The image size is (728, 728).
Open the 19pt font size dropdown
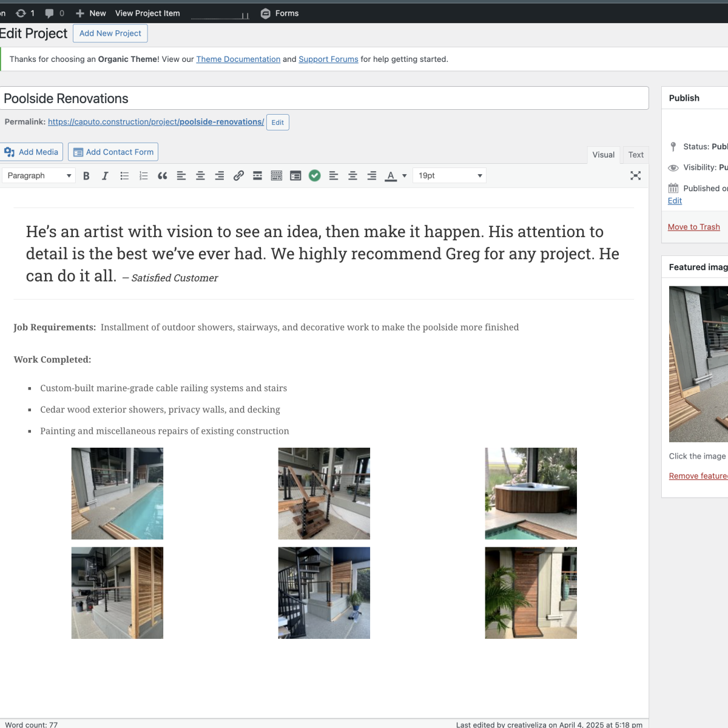click(449, 176)
